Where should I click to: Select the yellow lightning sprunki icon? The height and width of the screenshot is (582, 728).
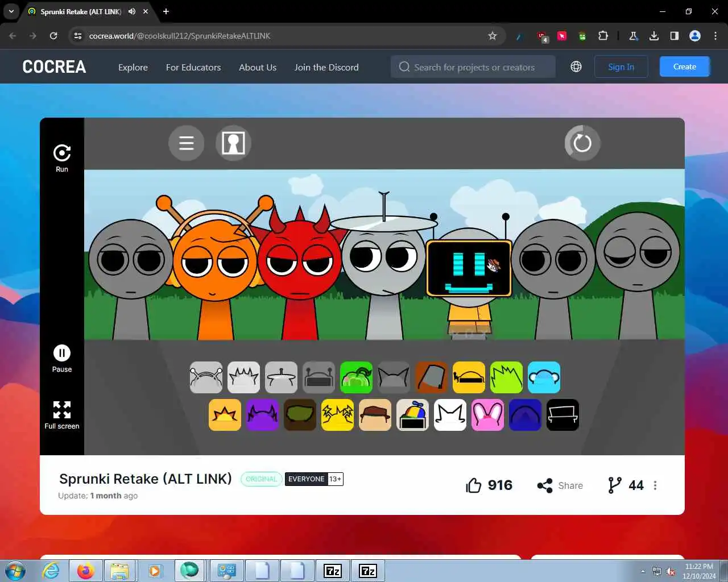tap(337, 415)
